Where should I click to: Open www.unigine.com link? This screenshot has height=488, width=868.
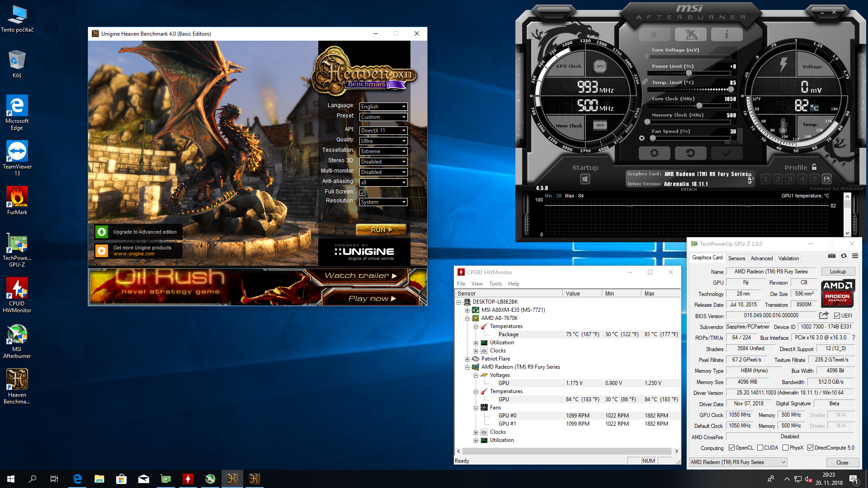134,254
